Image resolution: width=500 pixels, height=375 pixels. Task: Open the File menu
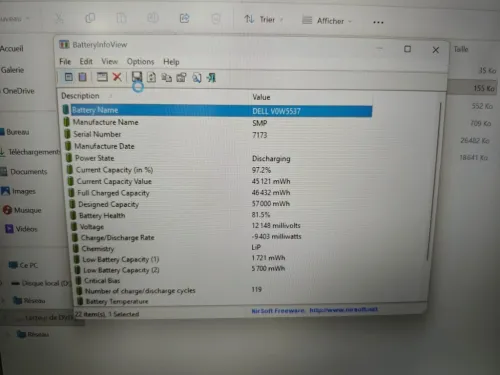(x=65, y=61)
